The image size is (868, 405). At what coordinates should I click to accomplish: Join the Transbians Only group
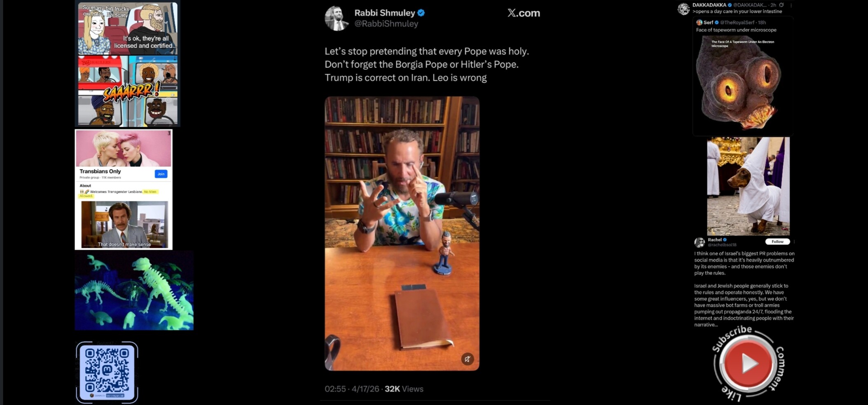[161, 174]
